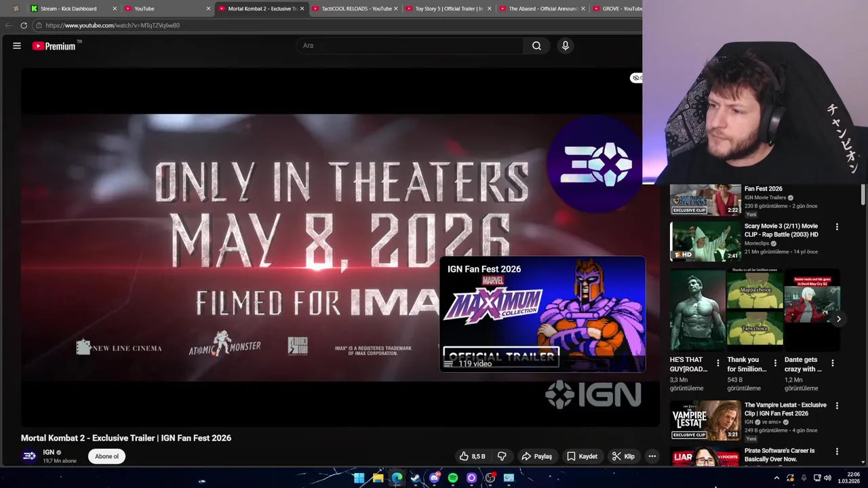
Task: Reload the page in browser toolbar
Action: (x=24, y=25)
